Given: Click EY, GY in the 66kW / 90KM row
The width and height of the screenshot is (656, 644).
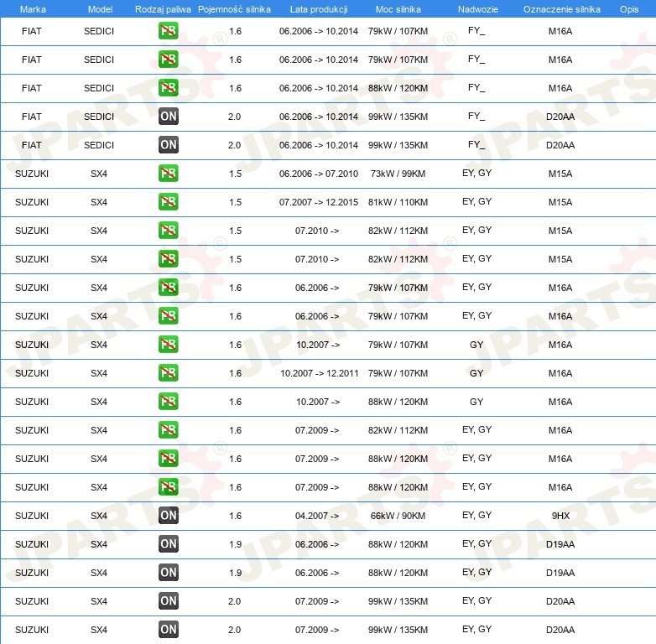Looking at the screenshot, I should click(477, 515).
